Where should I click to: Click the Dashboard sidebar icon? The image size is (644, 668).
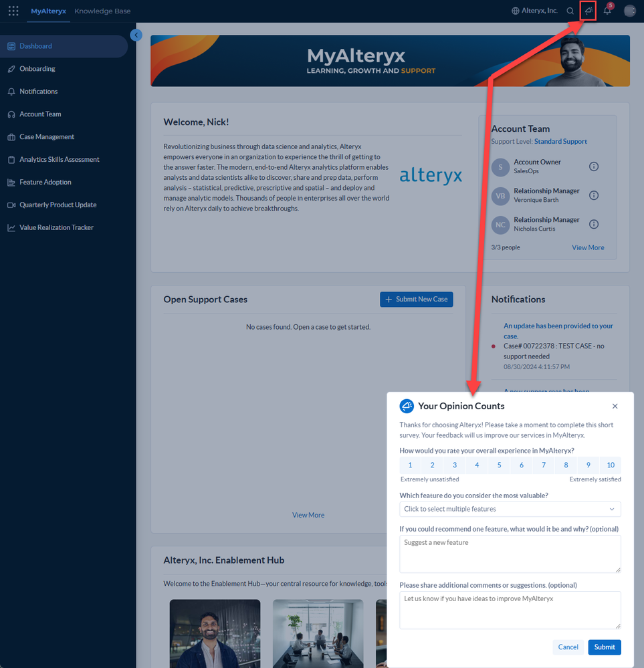[11, 46]
